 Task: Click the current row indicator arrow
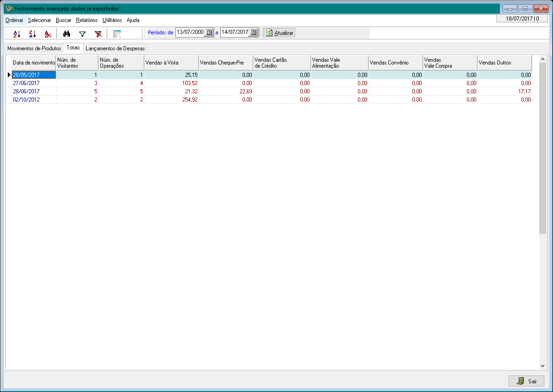(x=9, y=75)
